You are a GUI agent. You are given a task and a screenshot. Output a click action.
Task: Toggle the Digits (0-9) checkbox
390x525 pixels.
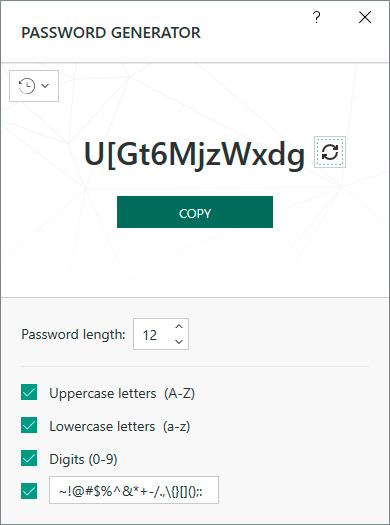[29, 458]
